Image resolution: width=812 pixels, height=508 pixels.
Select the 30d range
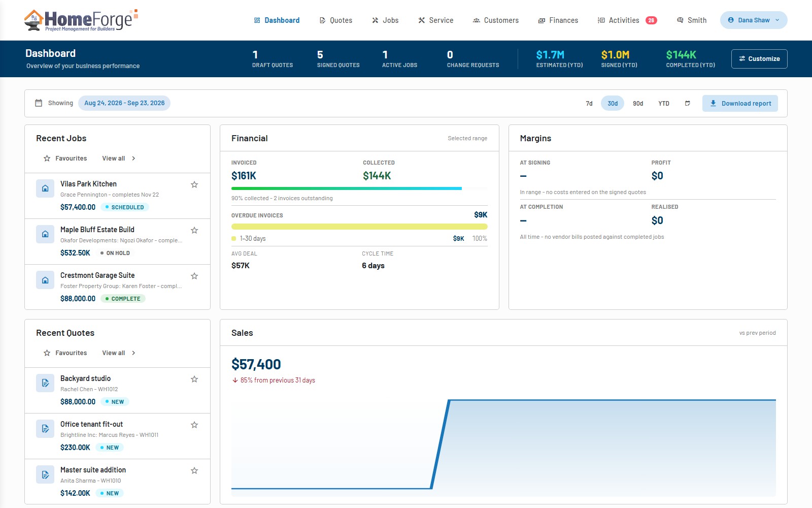(613, 103)
